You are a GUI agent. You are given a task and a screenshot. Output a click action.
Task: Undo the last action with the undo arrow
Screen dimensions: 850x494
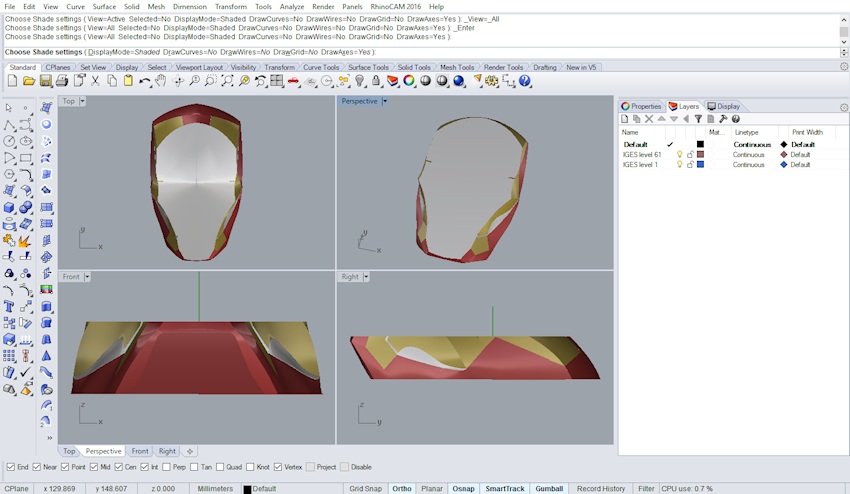[x=145, y=81]
